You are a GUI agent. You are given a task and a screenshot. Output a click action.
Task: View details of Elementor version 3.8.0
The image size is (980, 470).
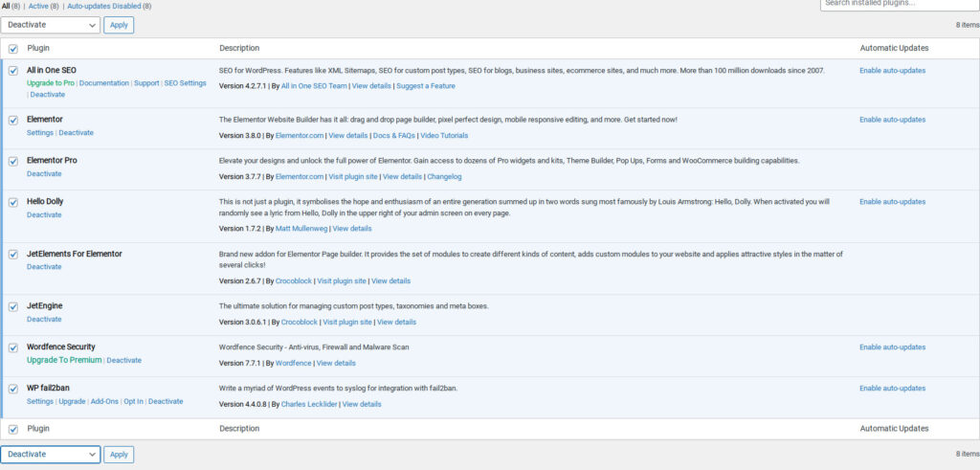click(348, 136)
